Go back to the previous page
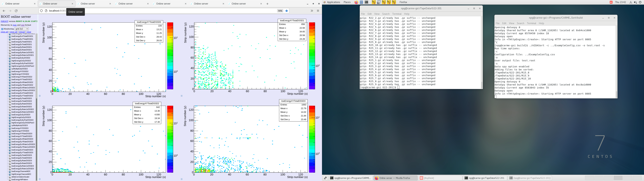644x181 pixels. click(x=4, y=11)
